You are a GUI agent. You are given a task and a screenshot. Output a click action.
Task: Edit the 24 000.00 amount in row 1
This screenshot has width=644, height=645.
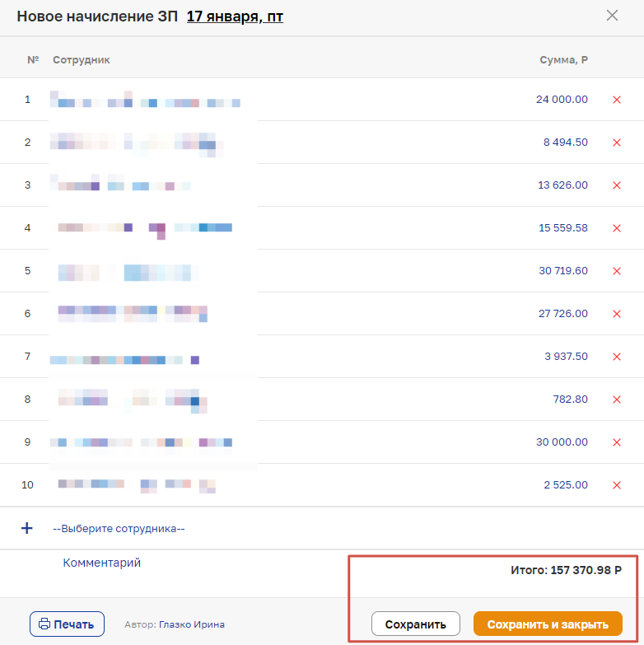click(562, 100)
